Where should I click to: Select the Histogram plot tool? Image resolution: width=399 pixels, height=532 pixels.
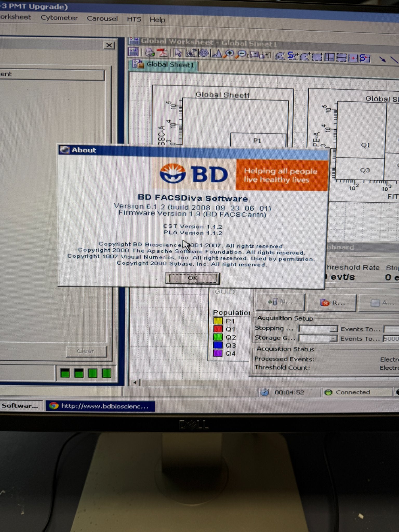[216, 54]
